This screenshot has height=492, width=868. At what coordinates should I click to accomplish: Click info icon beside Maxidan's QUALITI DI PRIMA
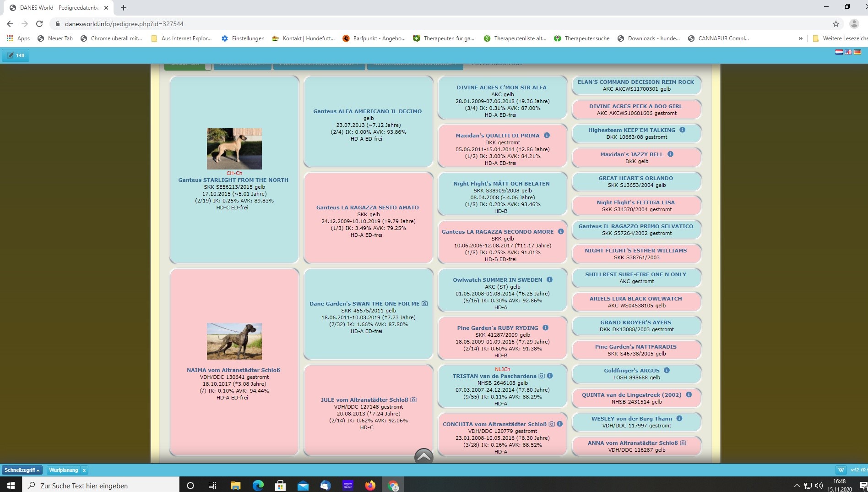tap(547, 135)
